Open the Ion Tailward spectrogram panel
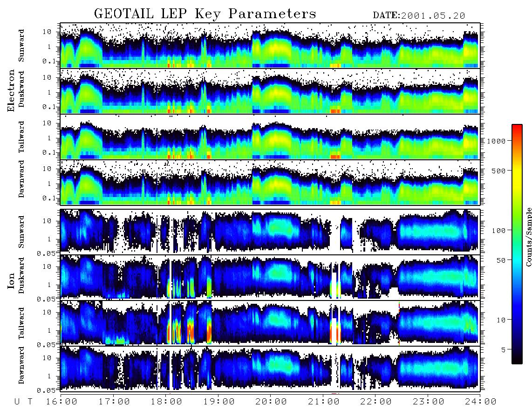Image resolution: width=532 pixels, height=410 pixels. [x=270, y=323]
